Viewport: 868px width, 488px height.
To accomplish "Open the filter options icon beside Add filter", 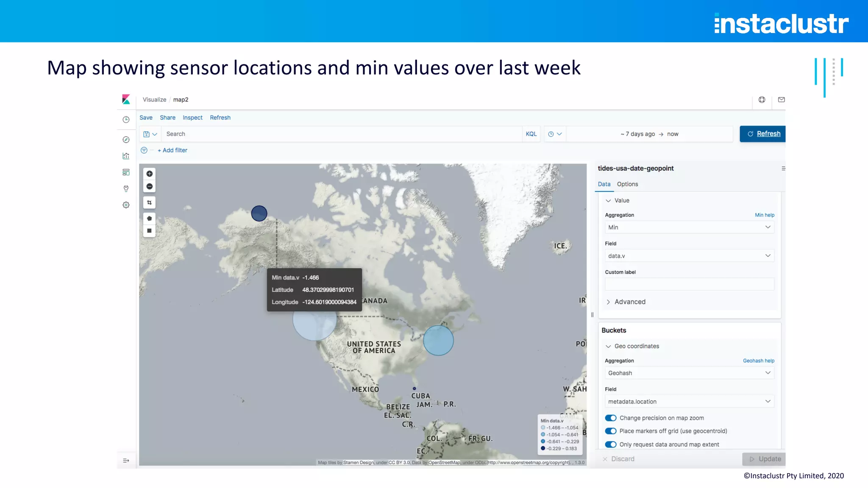I will pyautogui.click(x=144, y=150).
